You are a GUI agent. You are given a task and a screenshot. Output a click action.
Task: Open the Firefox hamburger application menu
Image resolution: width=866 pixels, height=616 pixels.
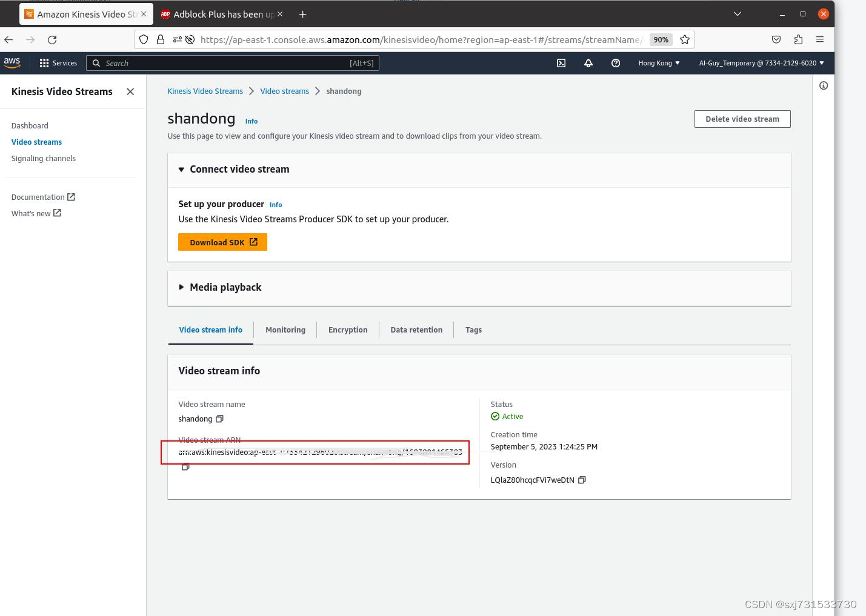point(820,39)
